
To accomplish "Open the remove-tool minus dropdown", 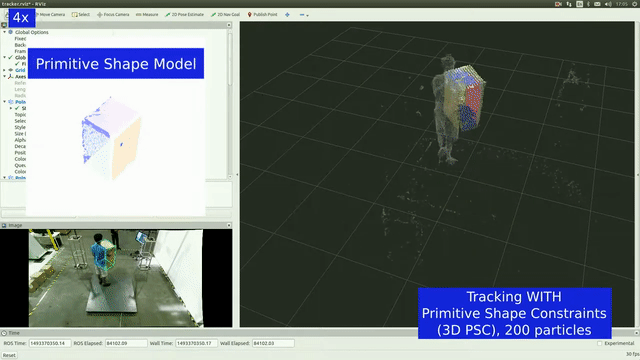I will [x=304, y=15].
